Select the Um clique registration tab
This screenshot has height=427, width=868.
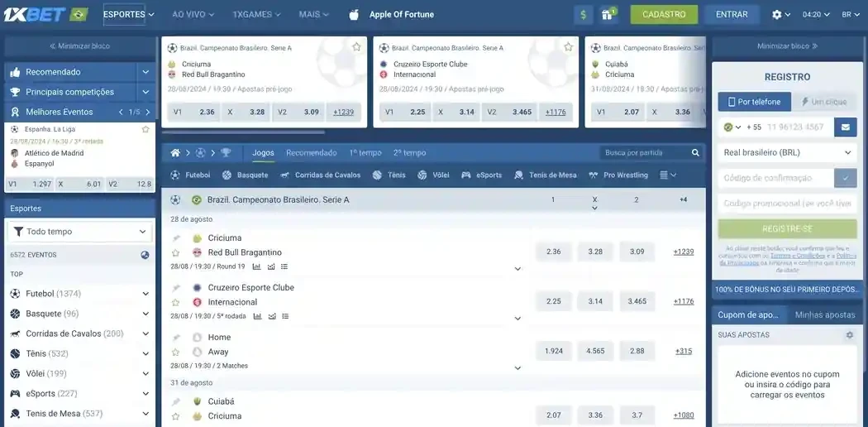[x=824, y=102]
